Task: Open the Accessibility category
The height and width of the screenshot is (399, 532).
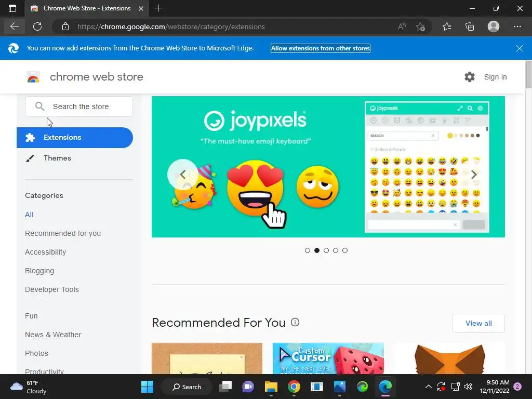Action: 46,252
